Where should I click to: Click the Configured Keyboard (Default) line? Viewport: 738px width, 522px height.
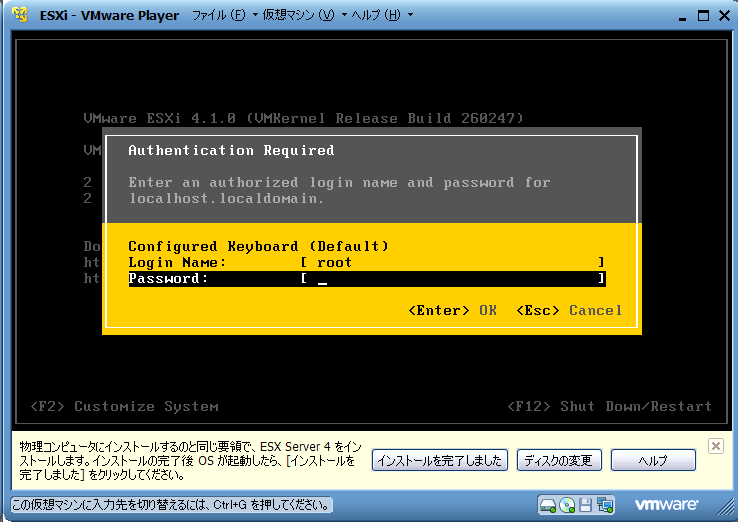(258, 246)
